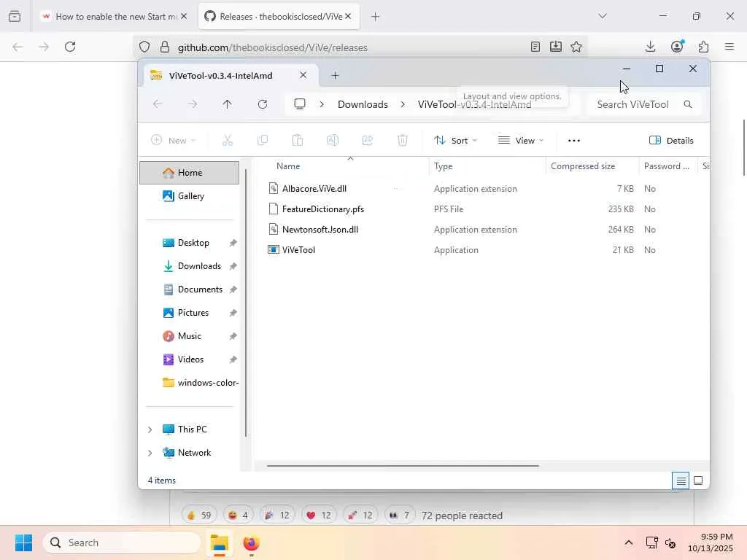Image resolution: width=747 pixels, height=560 pixels.
Task: Sort by the Name column header
Action: [x=341, y=166]
